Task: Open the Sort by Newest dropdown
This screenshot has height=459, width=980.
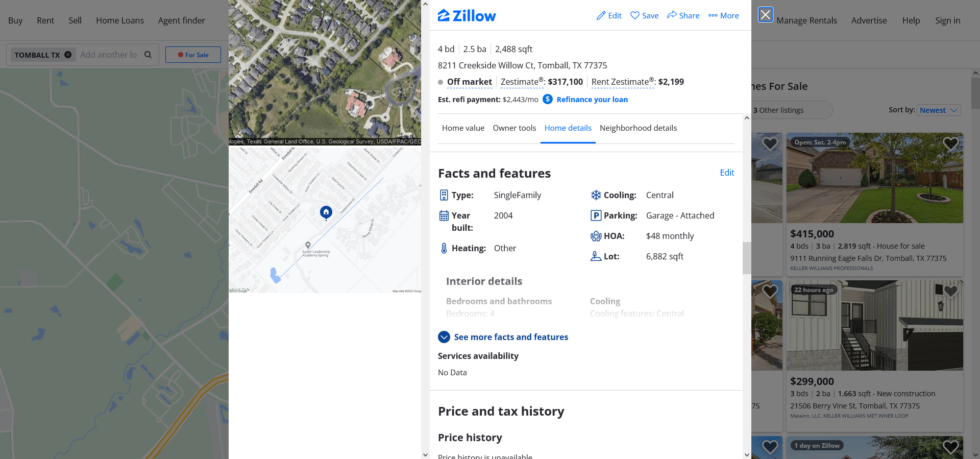Action: (x=939, y=110)
